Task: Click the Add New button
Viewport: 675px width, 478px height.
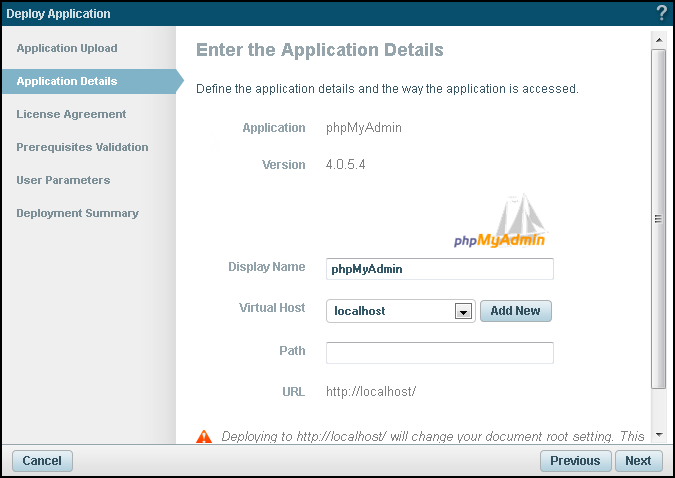Action: click(515, 311)
